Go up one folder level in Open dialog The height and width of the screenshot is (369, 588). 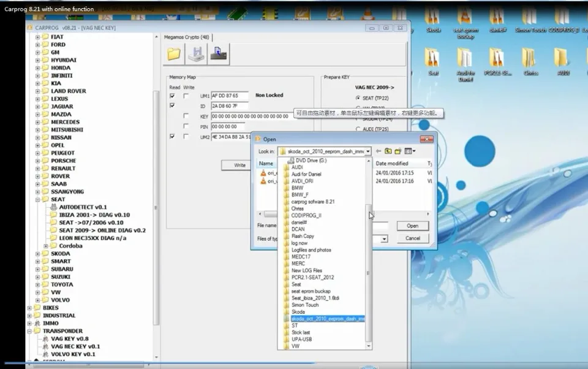click(x=388, y=151)
